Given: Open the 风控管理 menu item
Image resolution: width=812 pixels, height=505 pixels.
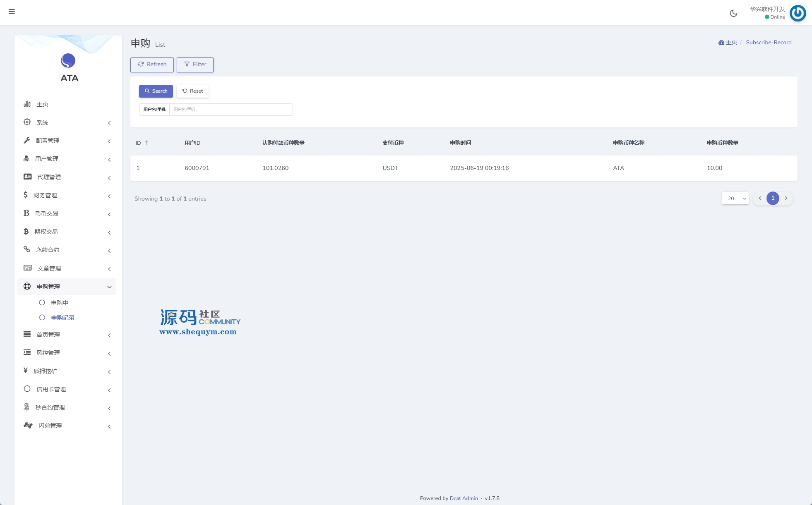Looking at the screenshot, I should click(x=48, y=353).
